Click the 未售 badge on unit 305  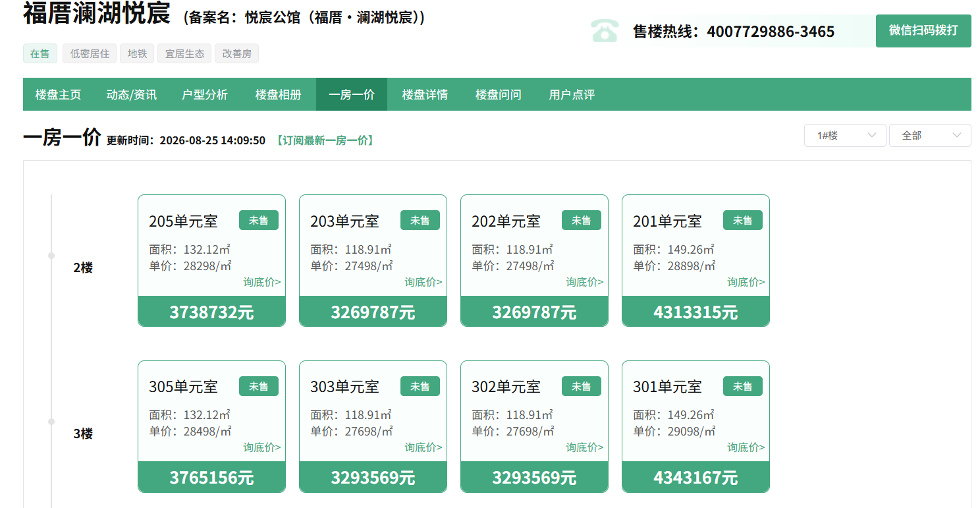click(259, 386)
